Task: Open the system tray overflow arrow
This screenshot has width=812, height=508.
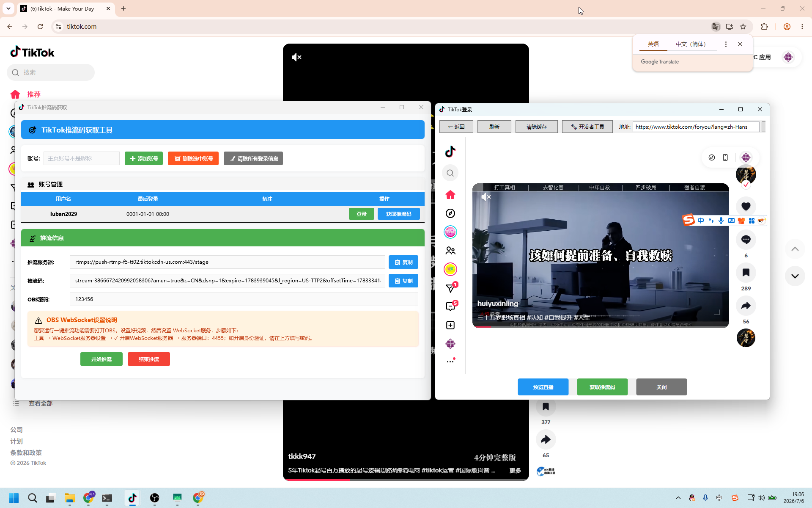Action: click(678, 498)
